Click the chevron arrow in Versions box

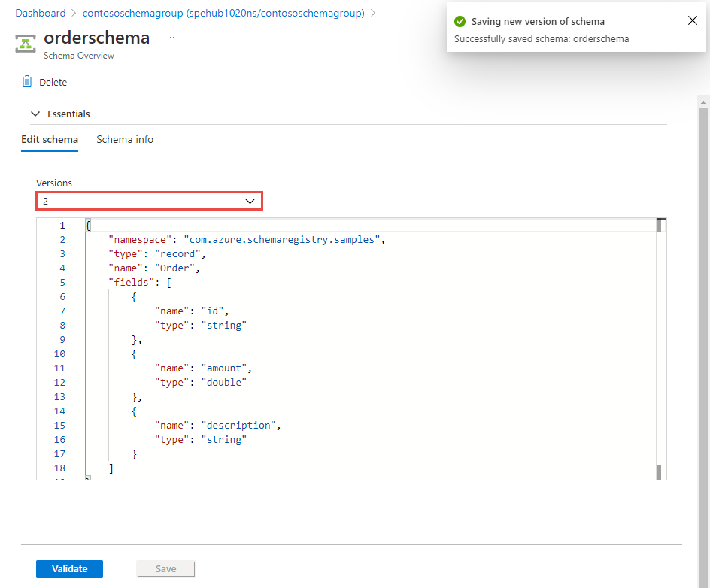250,202
